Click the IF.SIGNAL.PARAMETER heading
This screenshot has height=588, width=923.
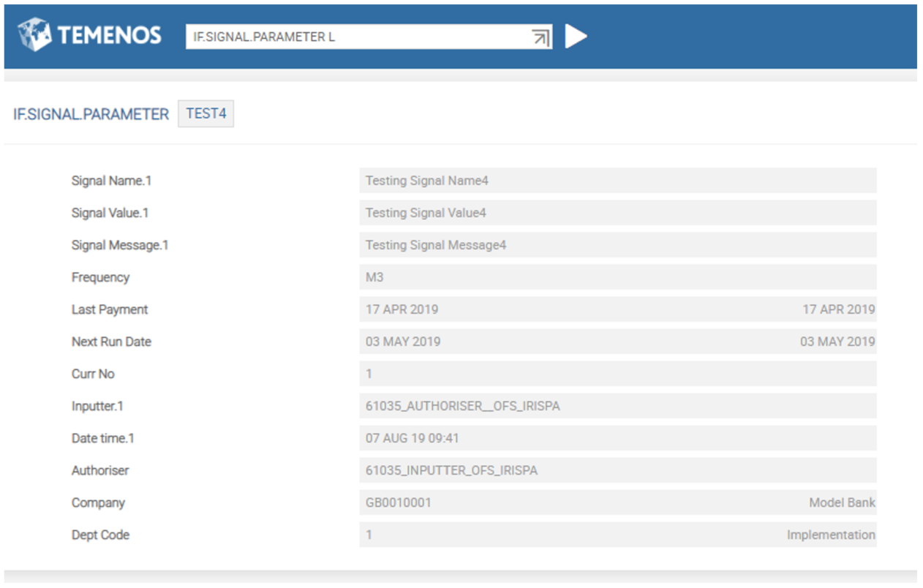(x=91, y=115)
